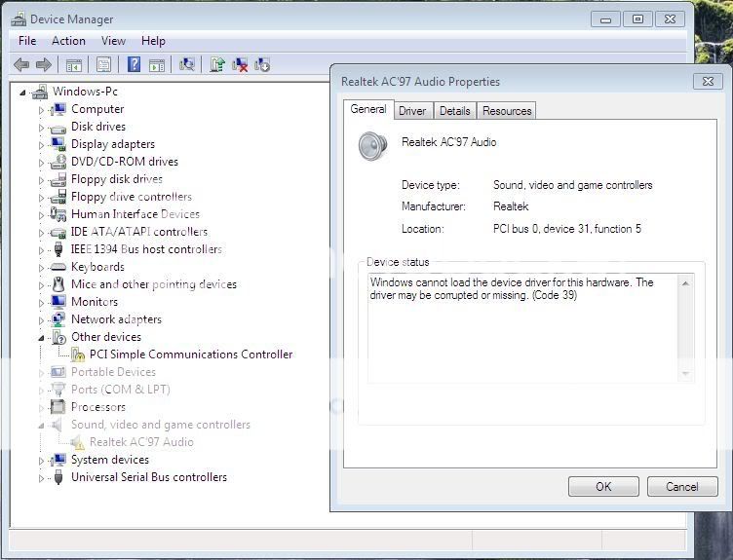Expand the Display adapters tree node
Viewport: 733px width, 560px height.
pos(42,144)
